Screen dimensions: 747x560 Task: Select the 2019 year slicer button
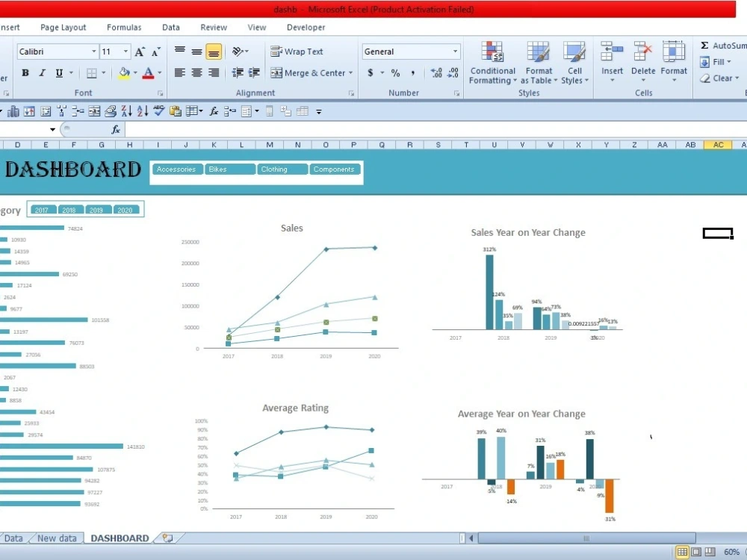[98, 210]
